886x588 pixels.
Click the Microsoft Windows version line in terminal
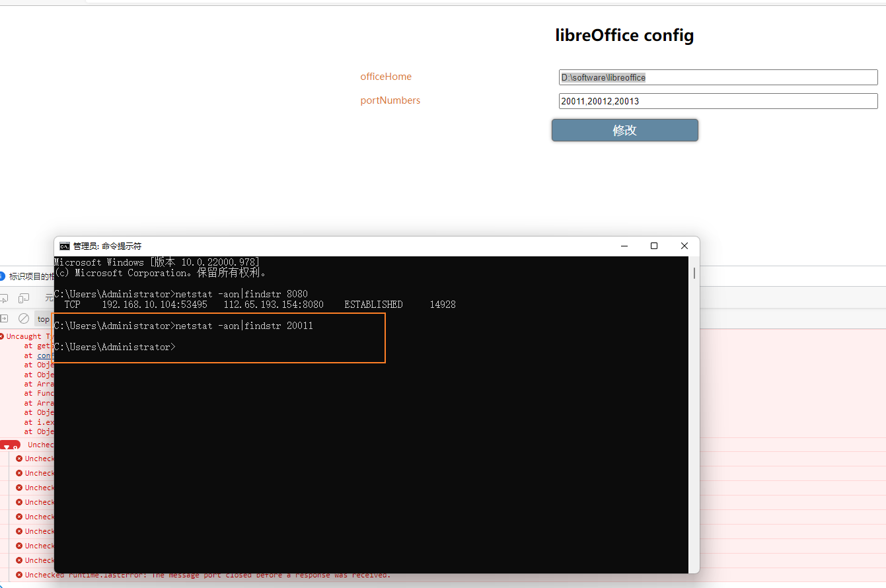157,262
